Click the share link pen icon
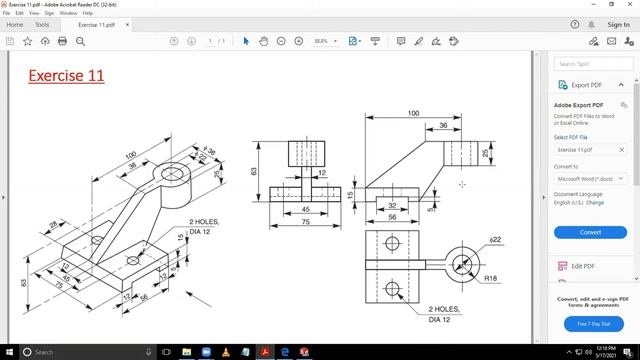This screenshot has height=360, width=640. point(594,41)
